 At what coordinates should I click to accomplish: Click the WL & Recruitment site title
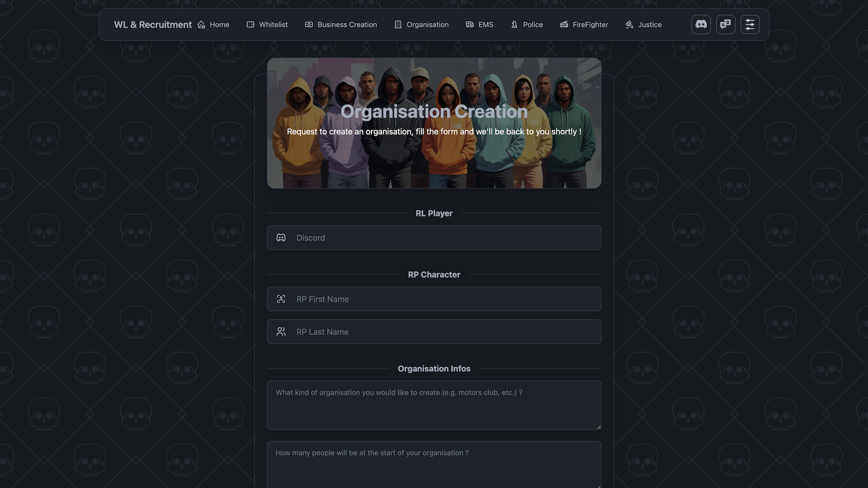(x=153, y=25)
